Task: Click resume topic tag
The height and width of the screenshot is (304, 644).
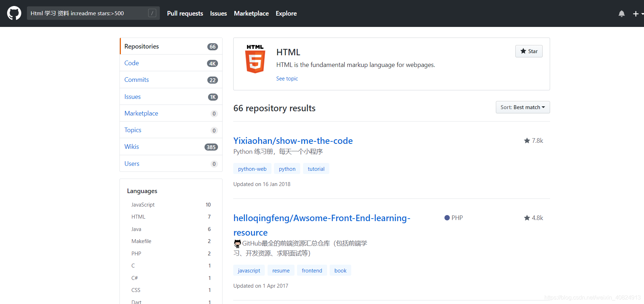Action: coord(281,271)
